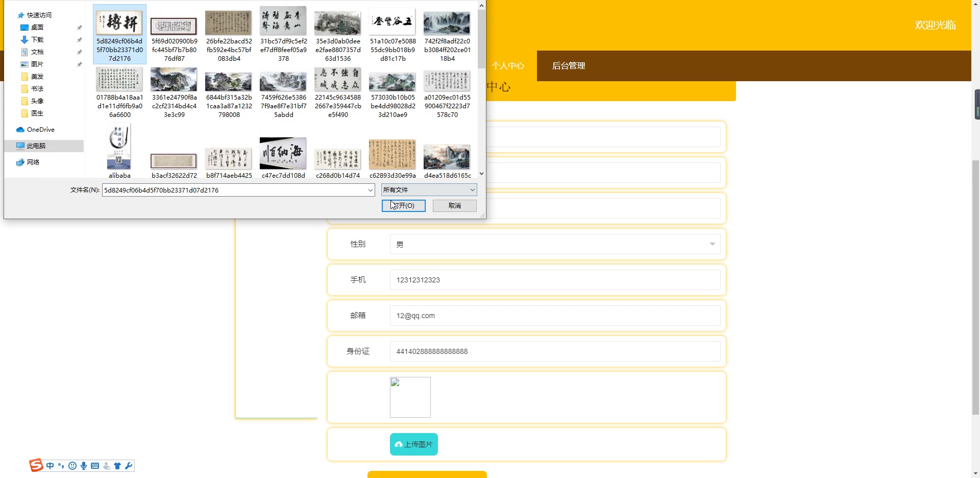Open Sogou account login icon
The height and width of the screenshot is (478, 980).
click(106, 466)
